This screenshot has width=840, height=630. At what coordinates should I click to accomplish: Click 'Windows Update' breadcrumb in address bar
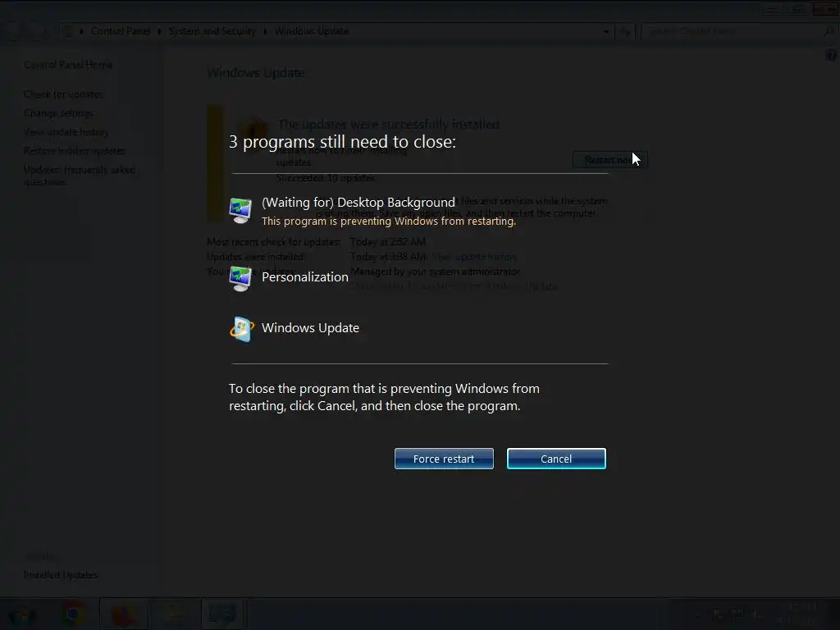(311, 31)
